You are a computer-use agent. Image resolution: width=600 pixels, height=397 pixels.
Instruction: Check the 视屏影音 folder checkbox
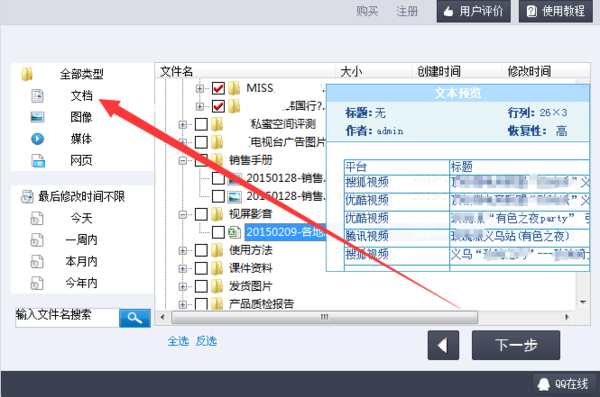click(201, 214)
